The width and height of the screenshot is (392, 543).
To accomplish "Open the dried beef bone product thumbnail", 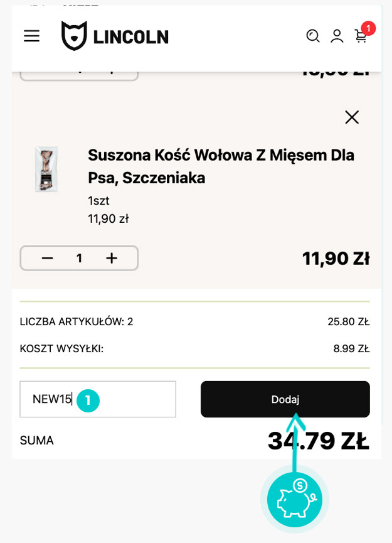I will (46, 169).
